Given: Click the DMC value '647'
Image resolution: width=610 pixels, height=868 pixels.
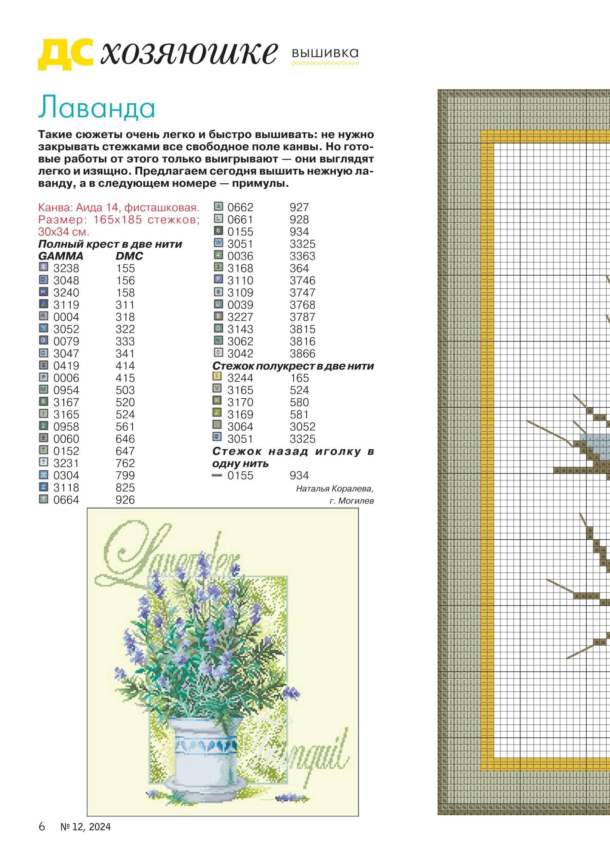Looking at the screenshot, I should point(125,451).
